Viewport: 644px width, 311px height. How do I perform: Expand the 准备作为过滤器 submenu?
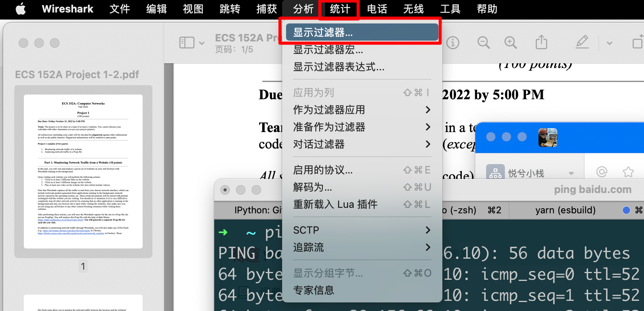click(362, 127)
